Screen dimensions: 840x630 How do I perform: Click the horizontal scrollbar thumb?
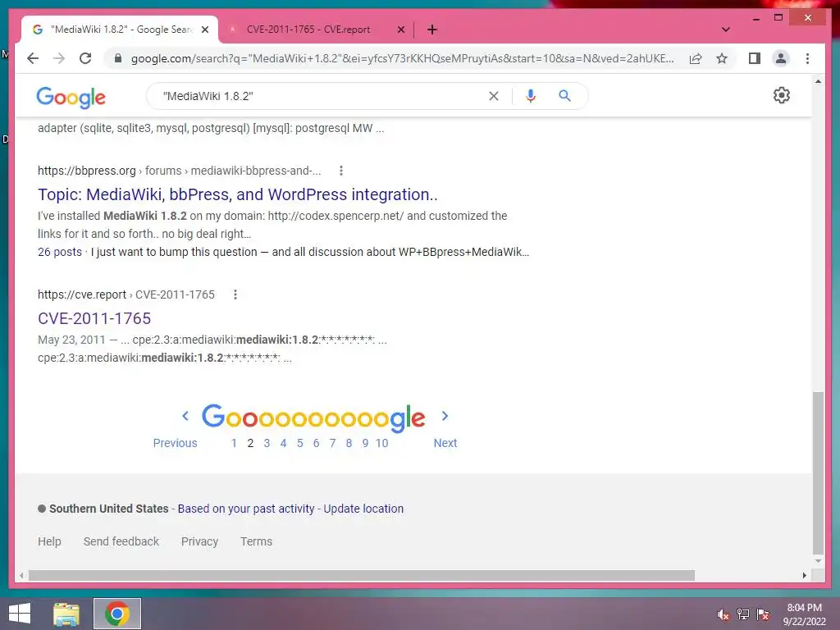[362, 575]
